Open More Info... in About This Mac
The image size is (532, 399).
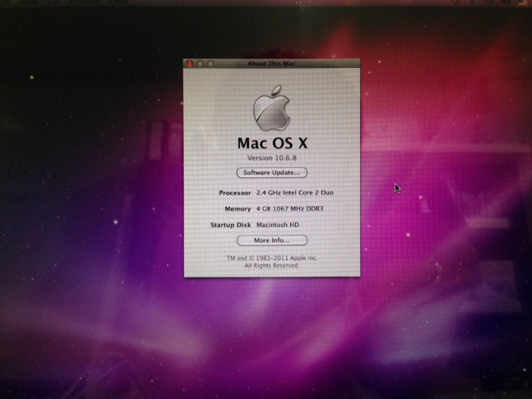point(272,240)
